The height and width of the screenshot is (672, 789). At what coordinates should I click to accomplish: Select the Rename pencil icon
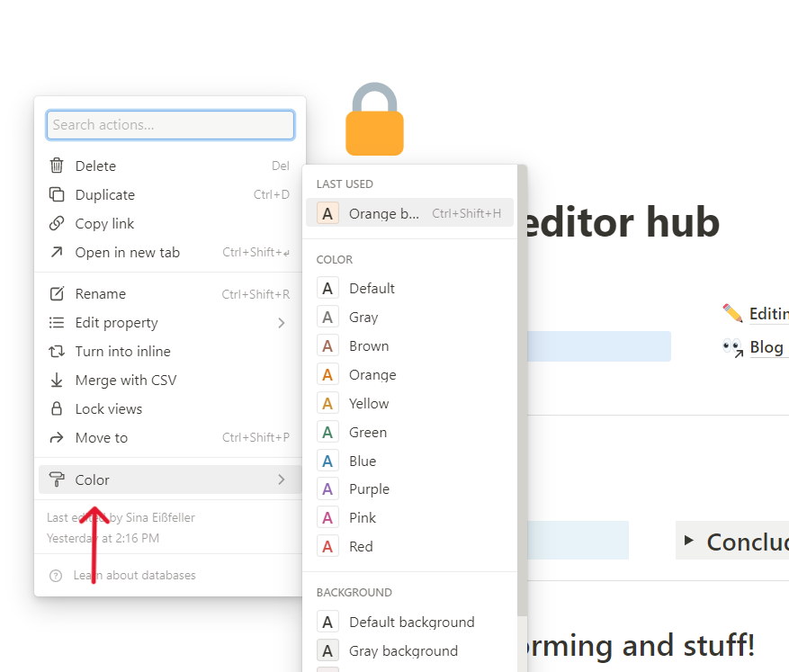(55, 293)
